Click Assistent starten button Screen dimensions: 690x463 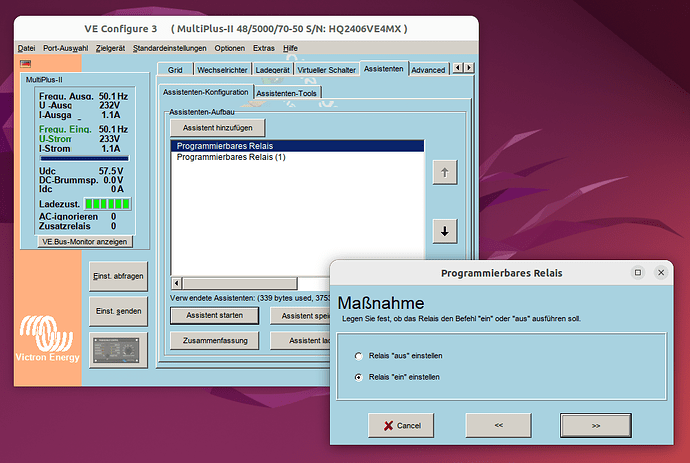[x=214, y=315]
